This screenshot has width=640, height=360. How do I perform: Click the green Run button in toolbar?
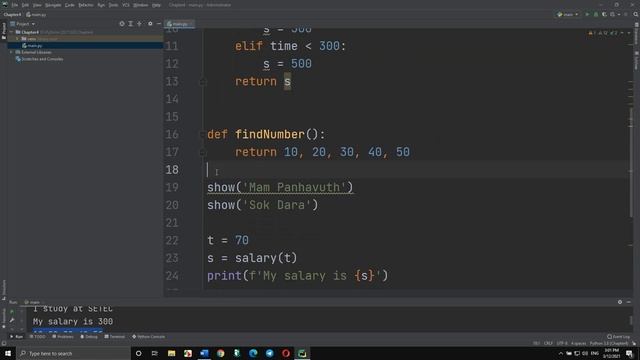click(587, 15)
